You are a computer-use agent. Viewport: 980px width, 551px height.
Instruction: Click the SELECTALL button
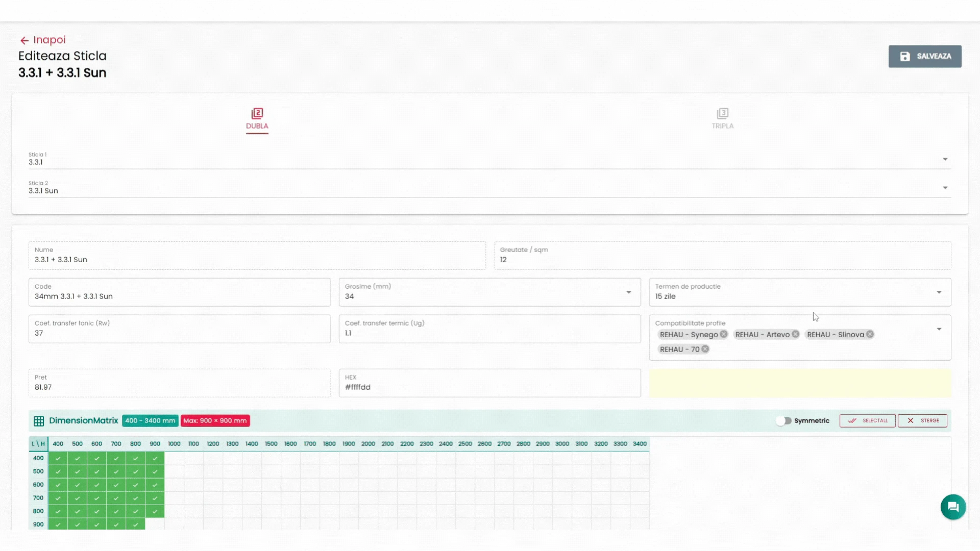[x=867, y=421]
